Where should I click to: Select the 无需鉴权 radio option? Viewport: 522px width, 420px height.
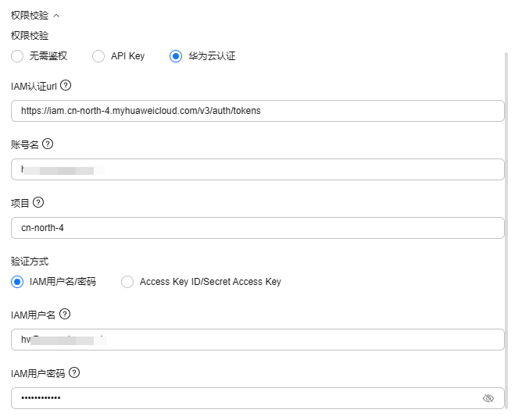18,56
